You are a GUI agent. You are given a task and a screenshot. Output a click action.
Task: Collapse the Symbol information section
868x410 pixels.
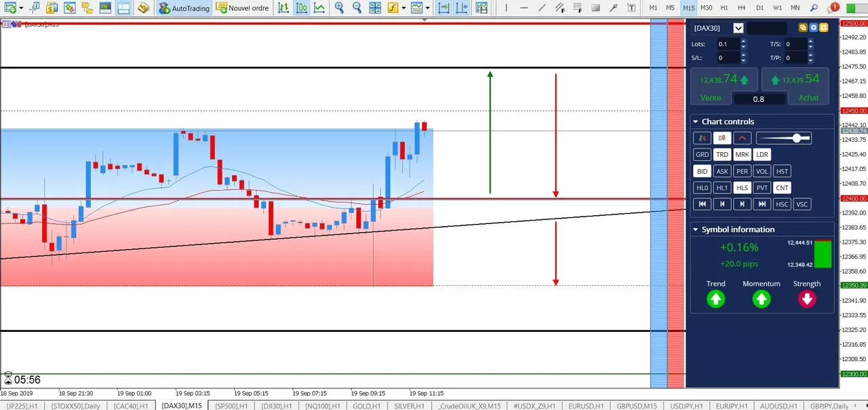click(695, 229)
